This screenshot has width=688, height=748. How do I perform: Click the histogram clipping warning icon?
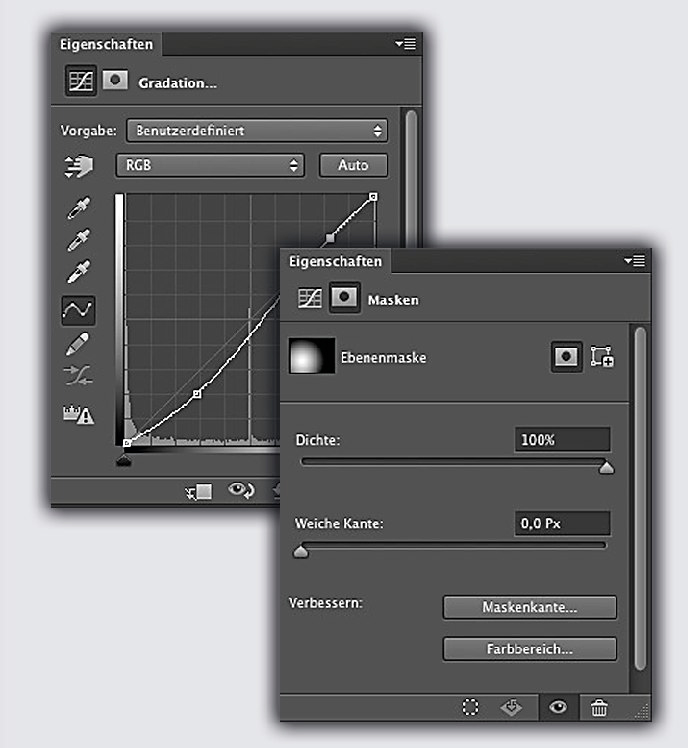[79, 414]
